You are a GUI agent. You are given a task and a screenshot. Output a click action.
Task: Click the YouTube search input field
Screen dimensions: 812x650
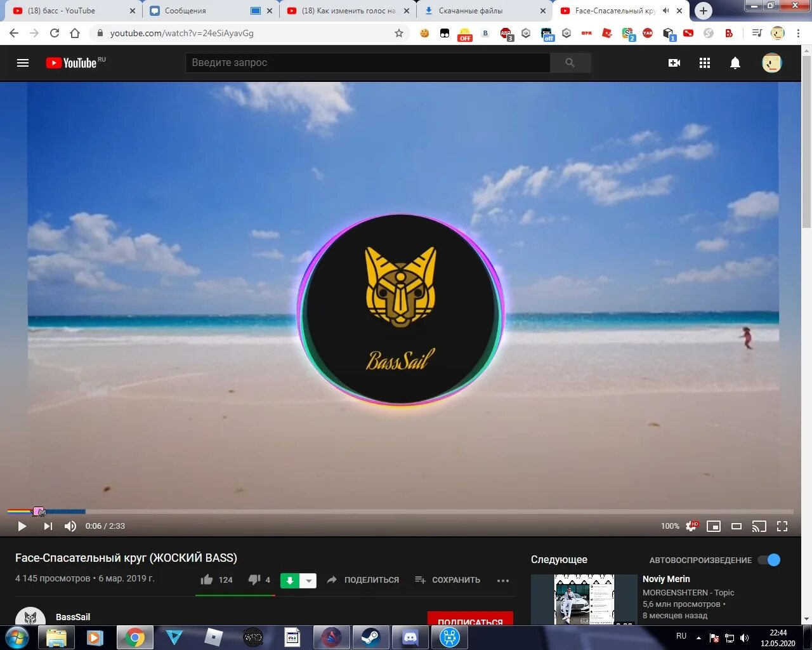coord(368,62)
